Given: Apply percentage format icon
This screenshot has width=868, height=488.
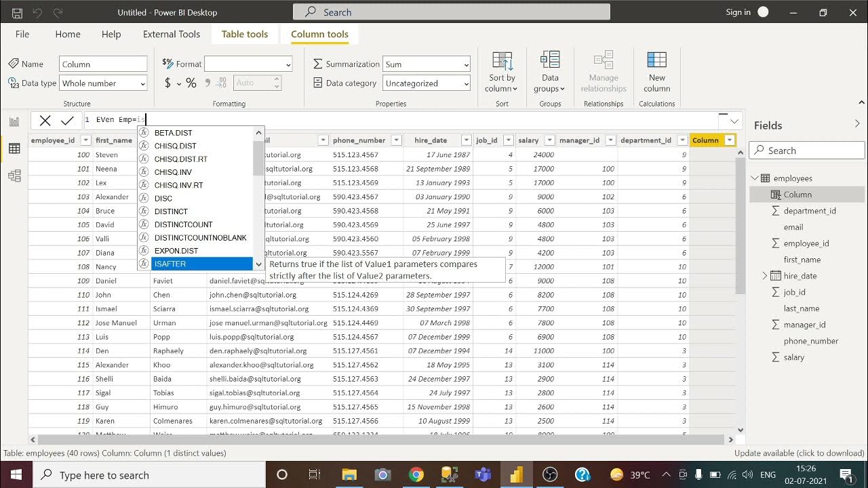Looking at the screenshot, I should tap(191, 83).
